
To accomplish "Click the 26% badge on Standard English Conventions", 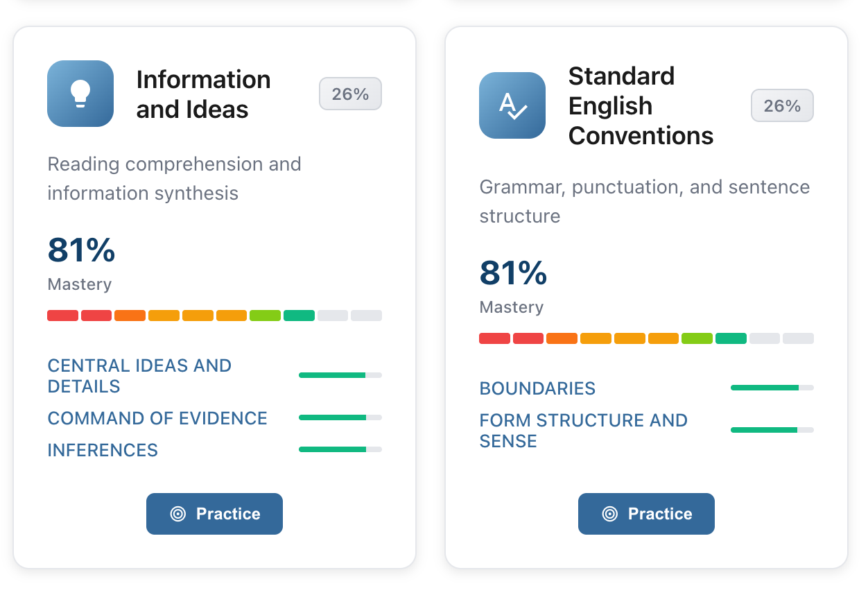I will tap(782, 105).
